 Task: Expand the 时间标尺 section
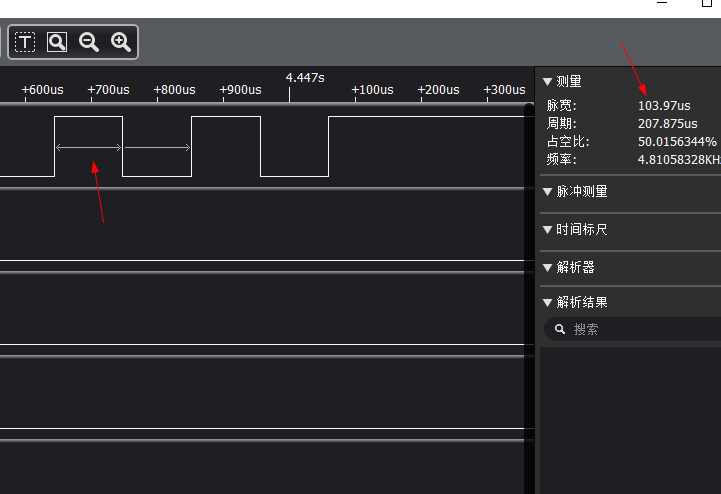(x=547, y=230)
